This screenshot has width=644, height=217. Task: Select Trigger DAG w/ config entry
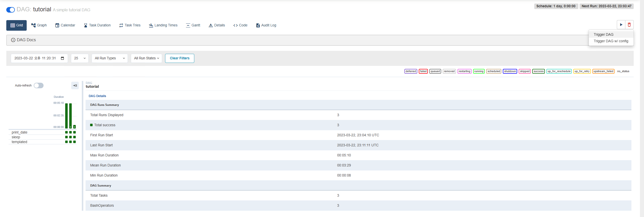pyautogui.click(x=611, y=41)
